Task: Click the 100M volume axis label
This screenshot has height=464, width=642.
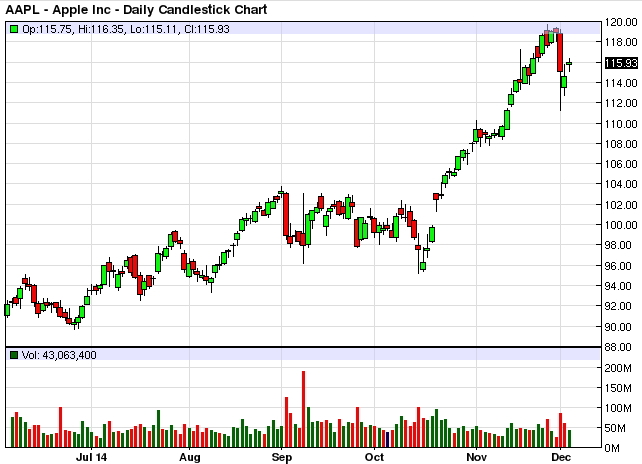Action: [x=618, y=408]
